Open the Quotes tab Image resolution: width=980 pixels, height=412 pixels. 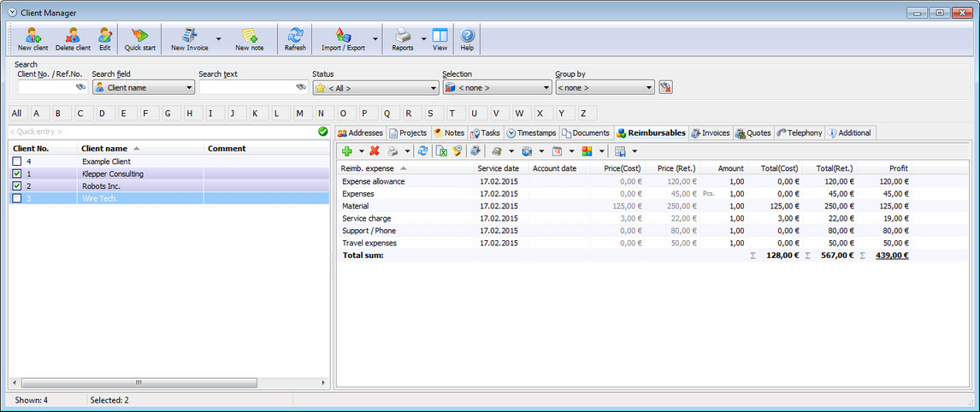(x=753, y=132)
